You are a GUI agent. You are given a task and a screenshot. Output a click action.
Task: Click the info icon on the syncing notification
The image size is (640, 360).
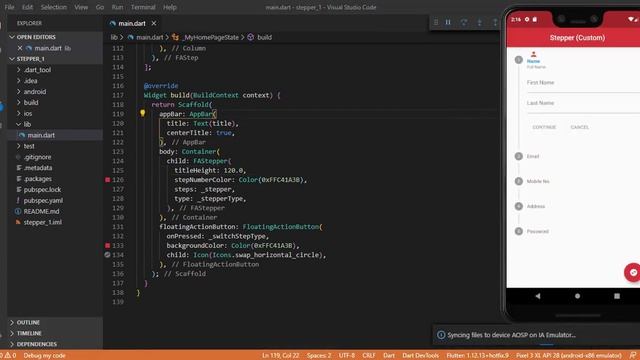tap(441, 335)
